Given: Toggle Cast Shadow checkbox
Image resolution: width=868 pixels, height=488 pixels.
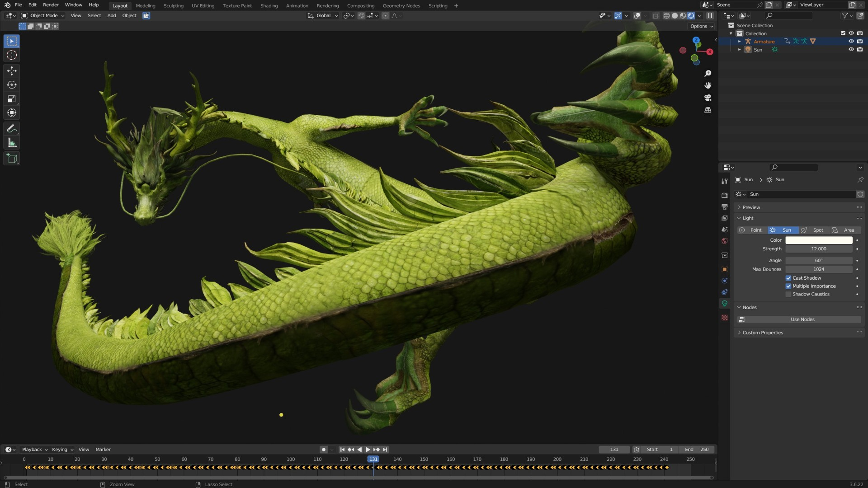Looking at the screenshot, I should (788, 278).
